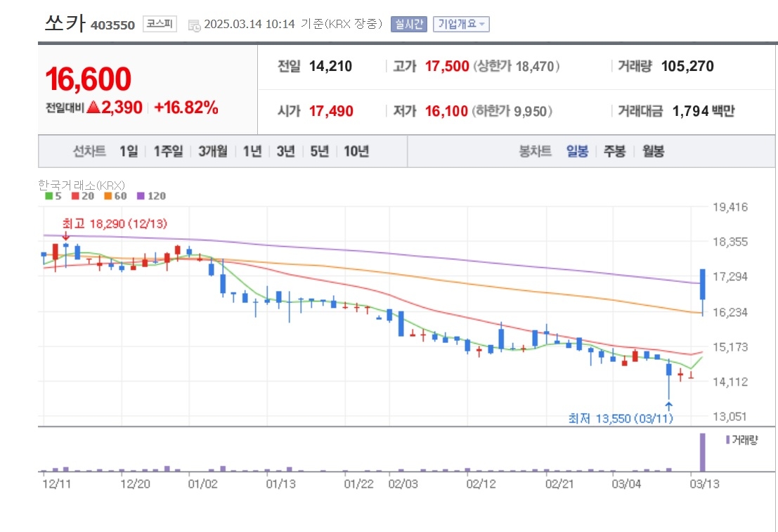Click the orange 60-day moving average legend square
This screenshot has height=532, width=778.
click(x=108, y=196)
